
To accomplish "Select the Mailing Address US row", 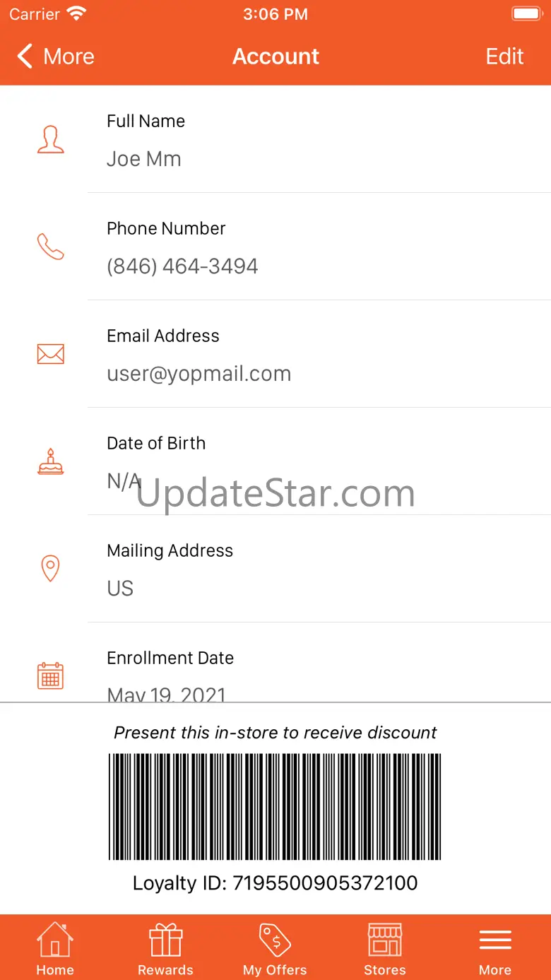I will pyautogui.click(x=319, y=569).
